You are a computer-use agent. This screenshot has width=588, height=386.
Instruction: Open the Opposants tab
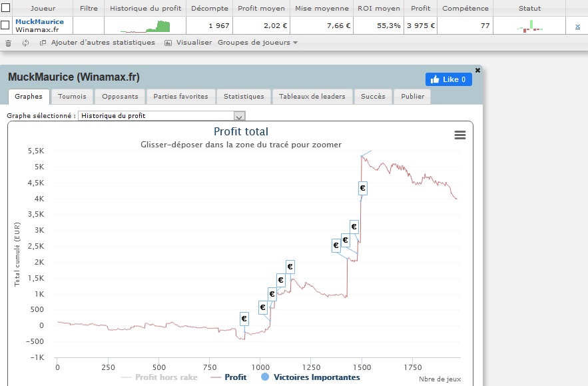[120, 97]
